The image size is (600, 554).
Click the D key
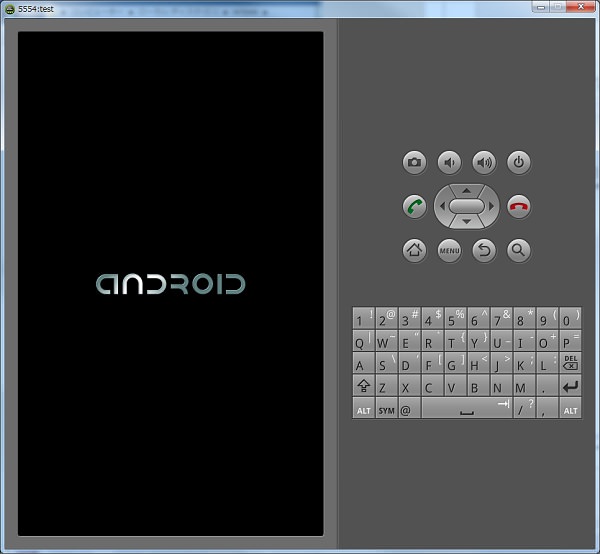click(409, 363)
